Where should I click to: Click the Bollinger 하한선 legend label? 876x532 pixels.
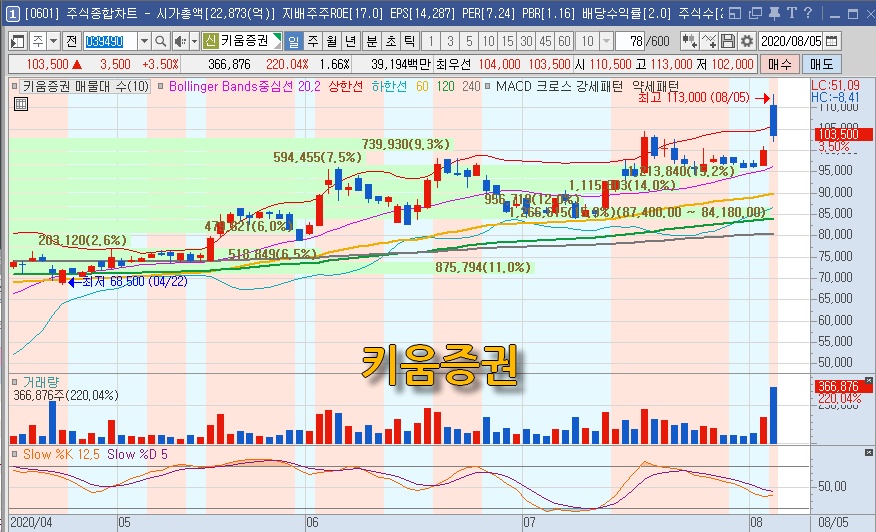[389, 87]
